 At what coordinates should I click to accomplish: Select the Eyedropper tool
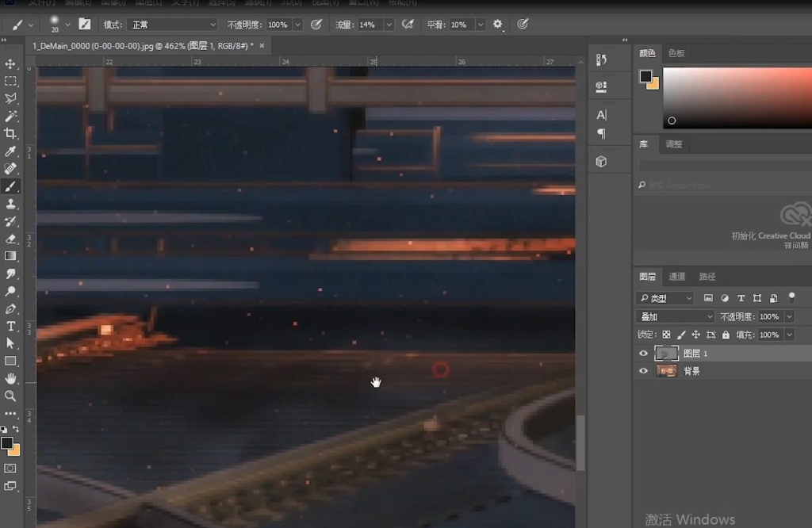coord(10,151)
